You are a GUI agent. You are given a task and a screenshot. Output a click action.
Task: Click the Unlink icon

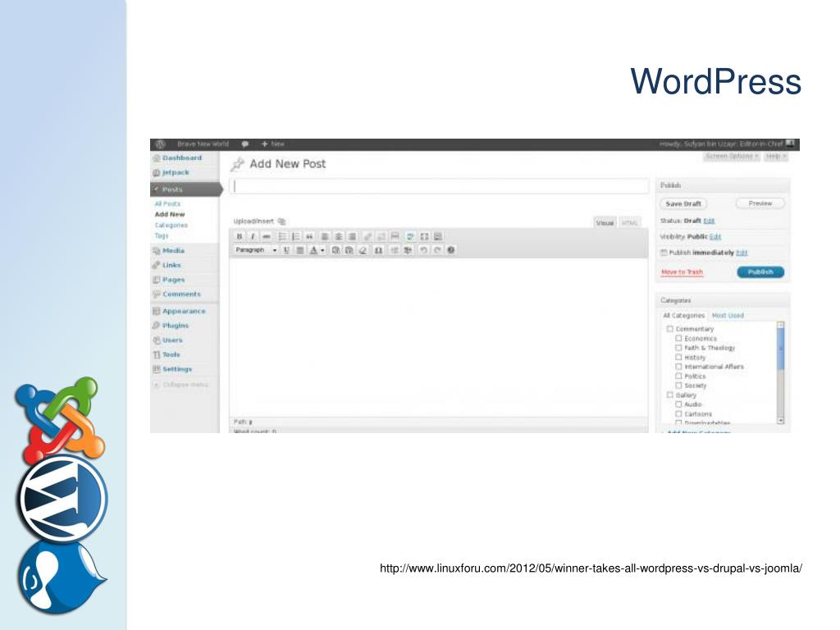[381, 236]
